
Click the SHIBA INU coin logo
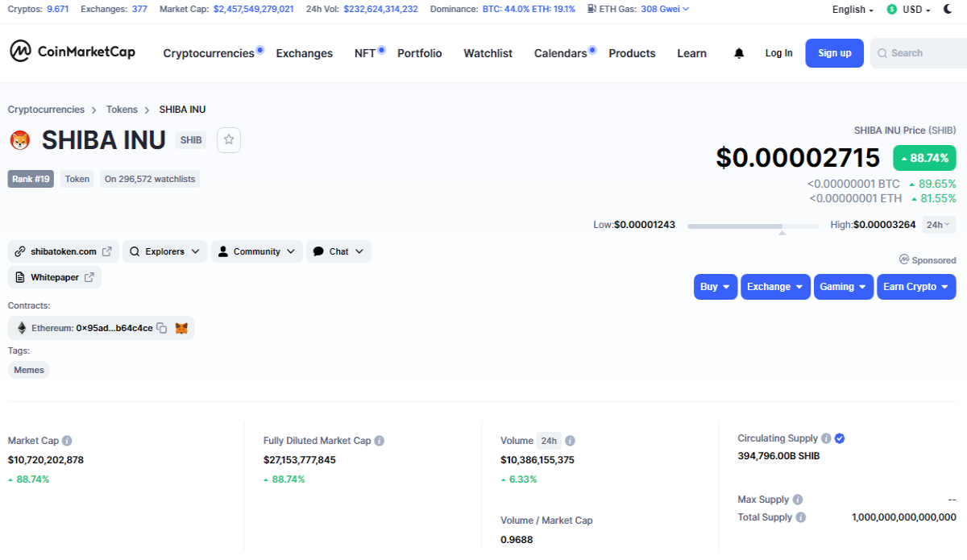(19, 140)
